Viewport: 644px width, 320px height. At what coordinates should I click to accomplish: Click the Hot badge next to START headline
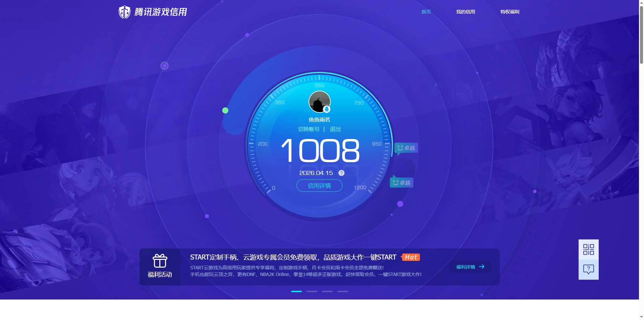[411, 257]
